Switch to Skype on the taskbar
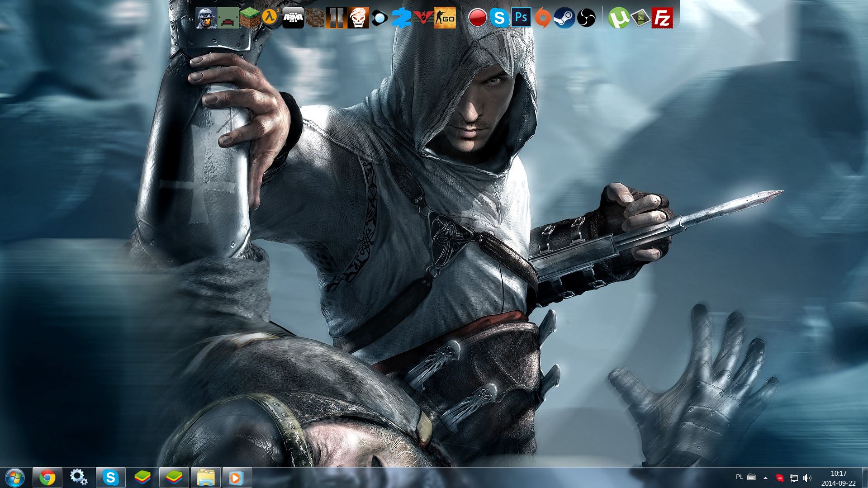Viewport: 868px width, 488px height. click(x=110, y=478)
